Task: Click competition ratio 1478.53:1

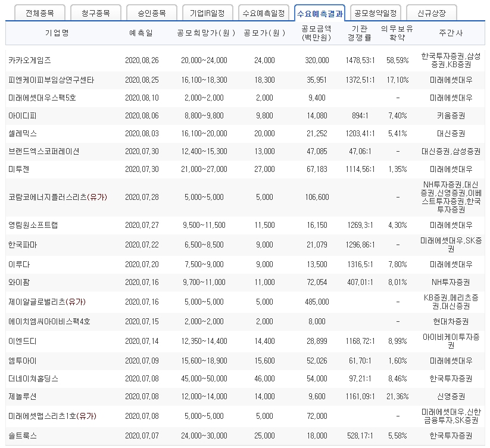Action: click(360, 60)
